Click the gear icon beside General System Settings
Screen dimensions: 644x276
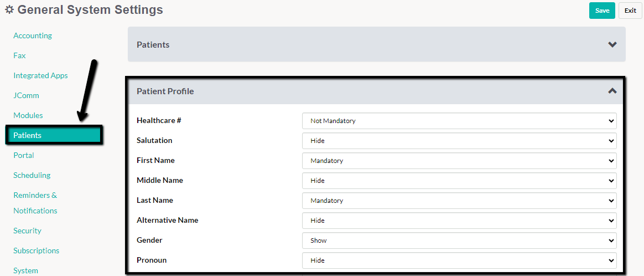(x=9, y=10)
